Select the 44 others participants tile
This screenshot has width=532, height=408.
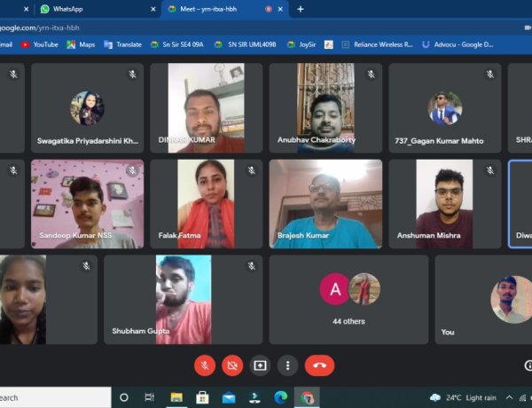pos(348,299)
